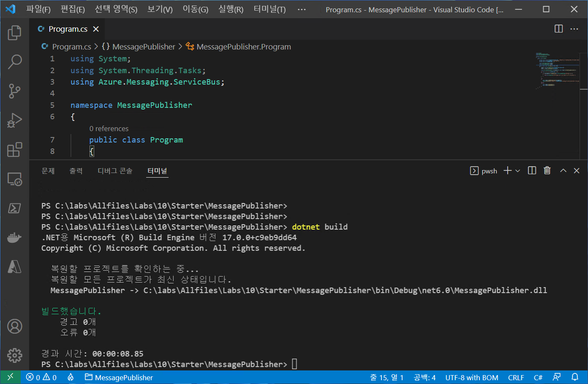The height and width of the screenshot is (384, 588).
Task: Split the editor to the right
Action: tap(558, 29)
